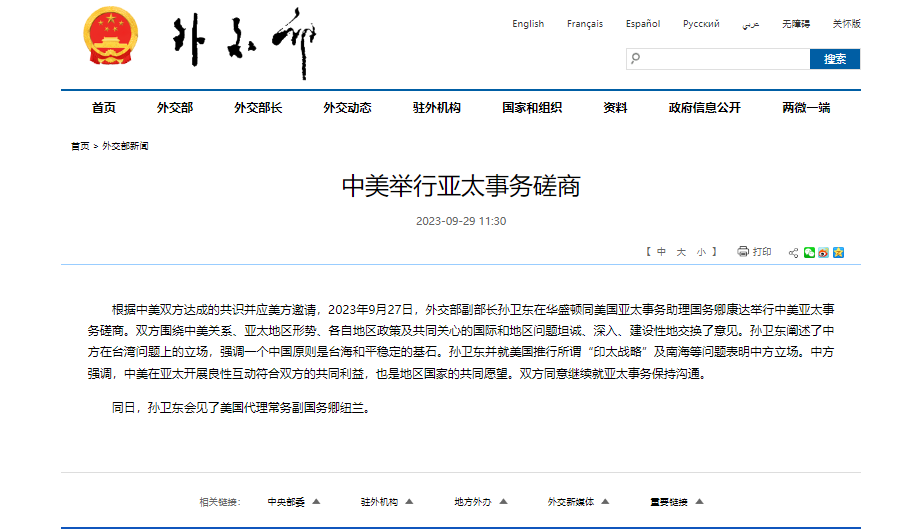Share article via WeChat icon
Screen dimensions: 902x530
[x=809, y=253]
